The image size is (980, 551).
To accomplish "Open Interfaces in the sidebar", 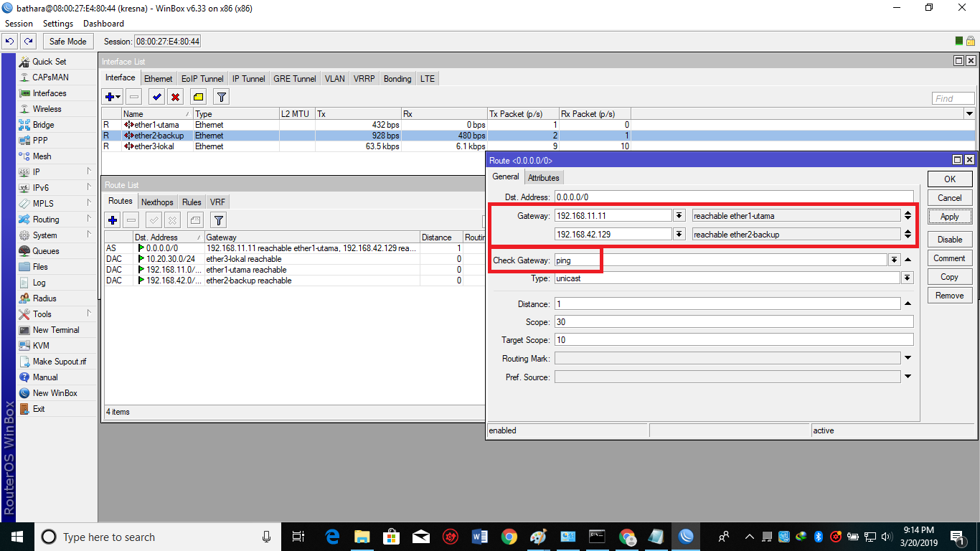I will click(49, 93).
